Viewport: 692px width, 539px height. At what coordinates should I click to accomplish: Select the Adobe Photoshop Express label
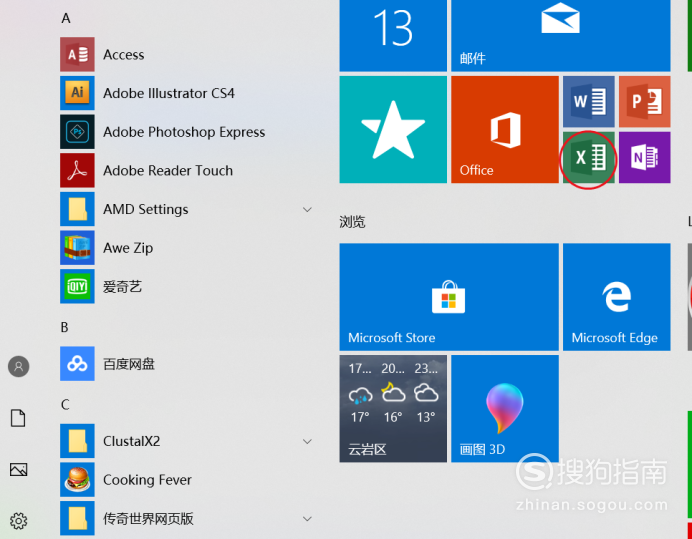pos(184,132)
